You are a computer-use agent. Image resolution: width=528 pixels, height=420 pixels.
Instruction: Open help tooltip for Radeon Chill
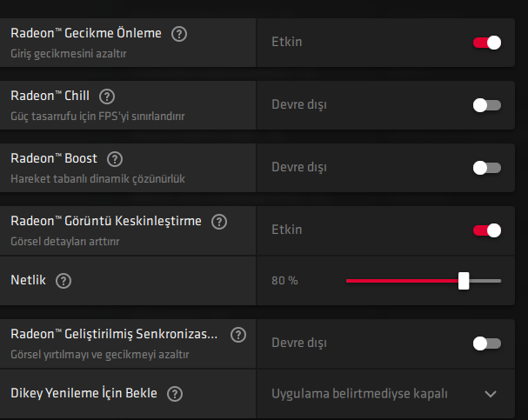click(108, 97)
